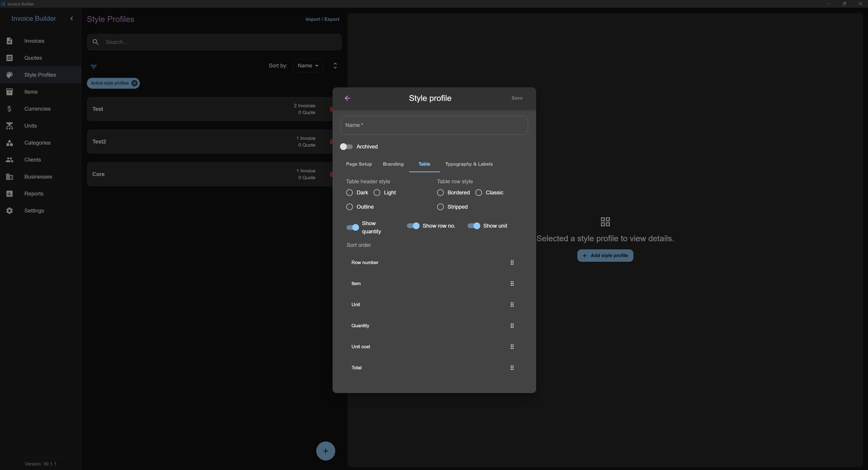Image resolution: width=868 pixels, height=470 pixels.
Task: Switch to the Table tab
Action: point(424,164)
